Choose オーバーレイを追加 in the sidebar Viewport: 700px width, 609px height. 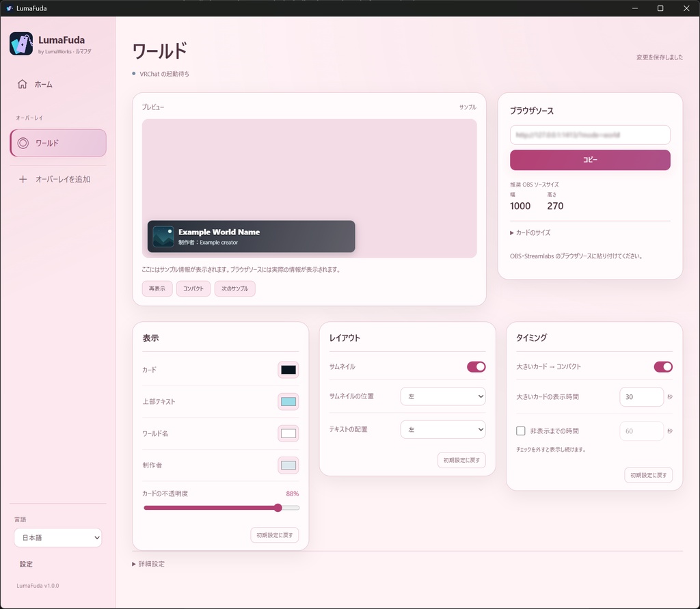tap(58, 180)
